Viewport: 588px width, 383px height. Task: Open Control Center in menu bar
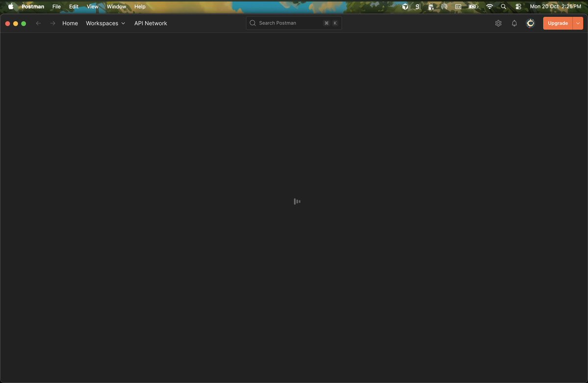[518, 6]
